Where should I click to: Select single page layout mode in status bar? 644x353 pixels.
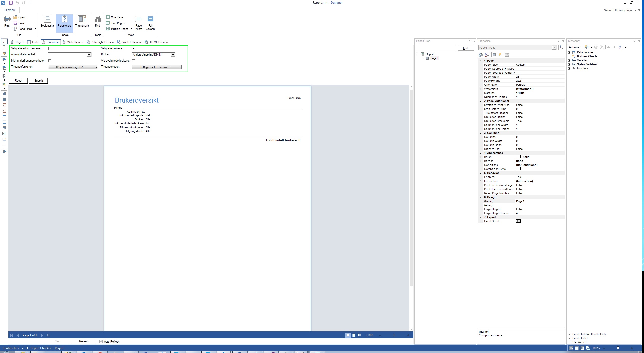348,335
